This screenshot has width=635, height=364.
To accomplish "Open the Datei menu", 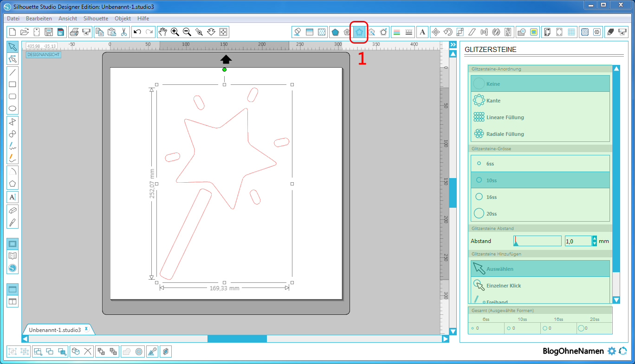I will (13, 19).
